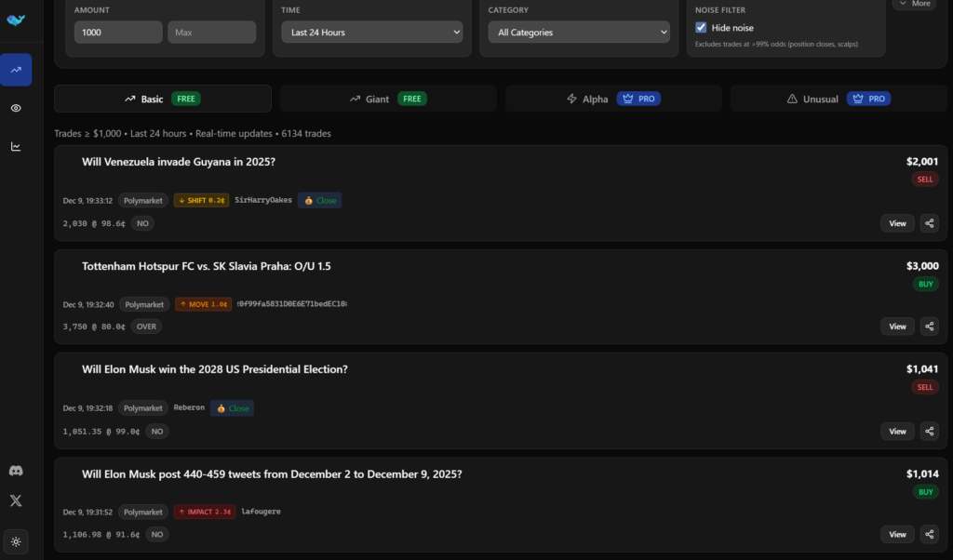Open the X (Twitter) link icon
This screenshot has height=560, width=953.
click(x=16, y=500)
